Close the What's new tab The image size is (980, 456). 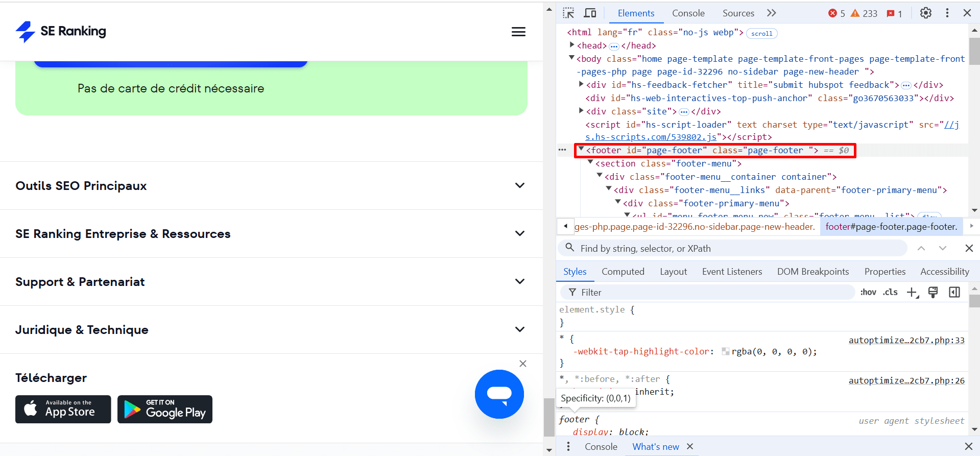(690, 447)
